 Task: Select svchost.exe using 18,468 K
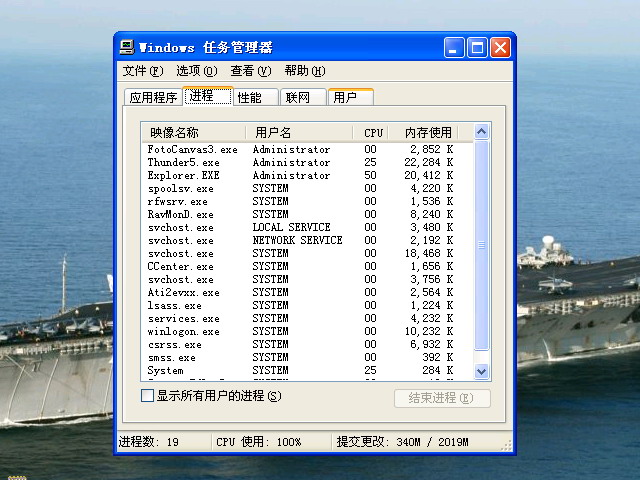pos(308,253)
